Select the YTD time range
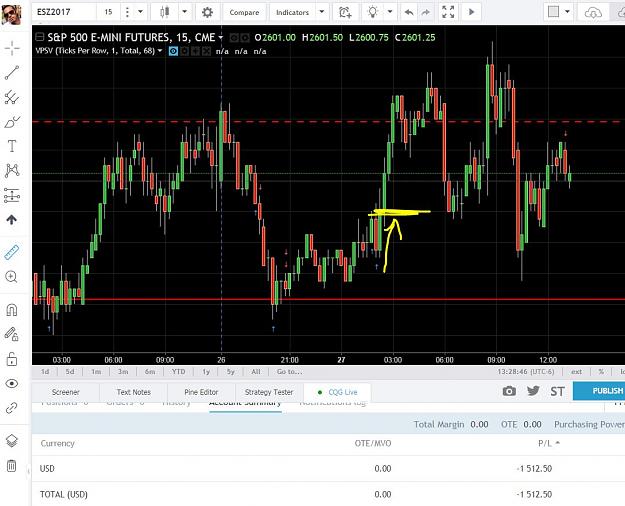The width and height of the screenshot is (625, 506). pyautogui.click(x=178, y=372)
